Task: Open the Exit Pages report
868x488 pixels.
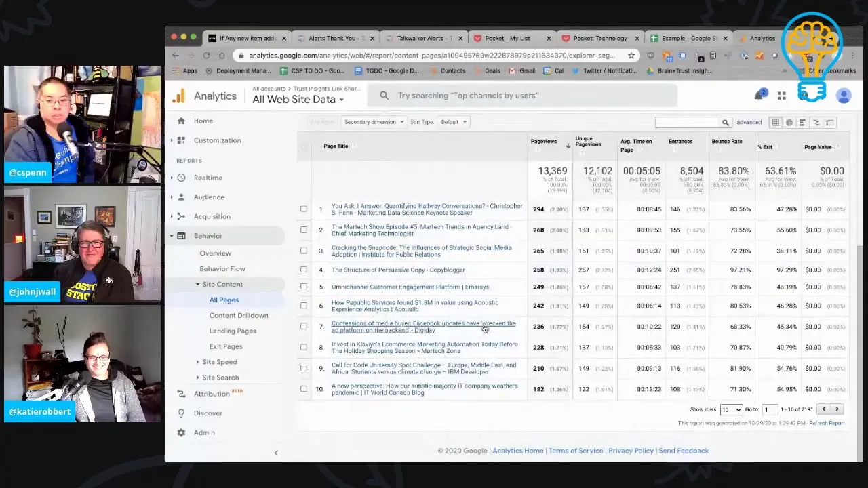Action: click(226, 346)
